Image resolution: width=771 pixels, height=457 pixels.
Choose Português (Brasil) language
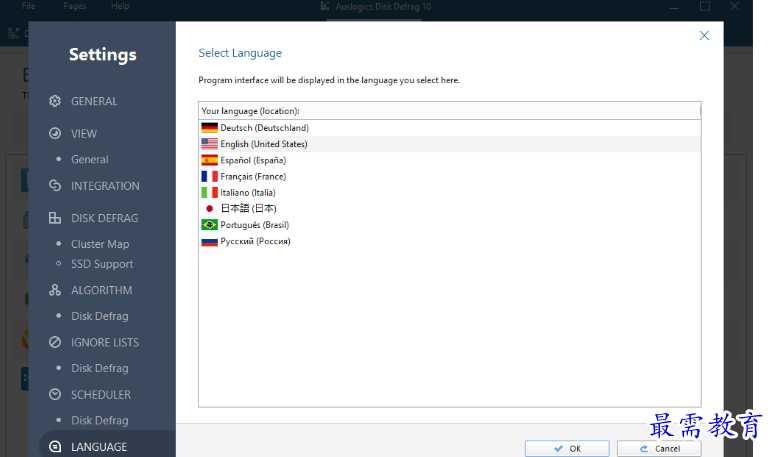click(449, 225)
